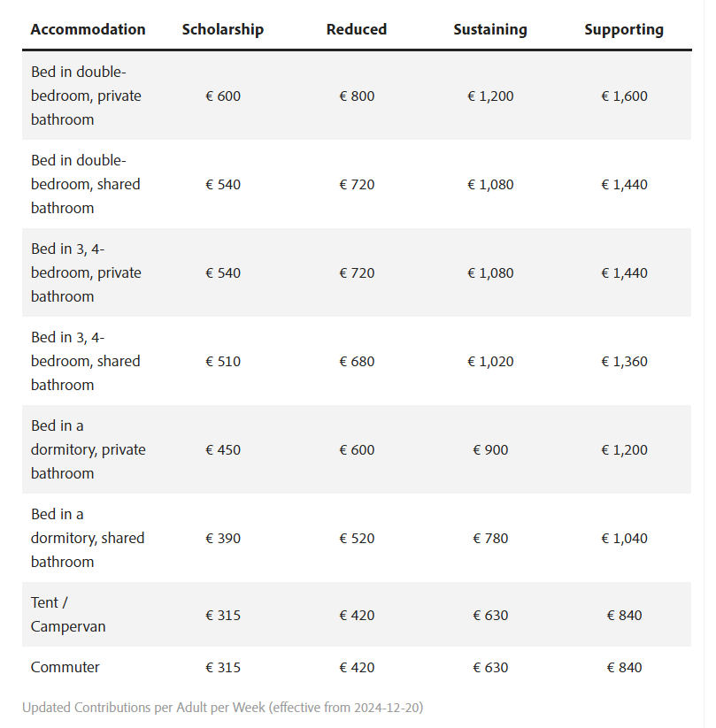Select 'Bed in double-bedroom, shared bathroom' row label
Image resolution: width=716 pixels, height=728 pixels.
click(85, 184)
